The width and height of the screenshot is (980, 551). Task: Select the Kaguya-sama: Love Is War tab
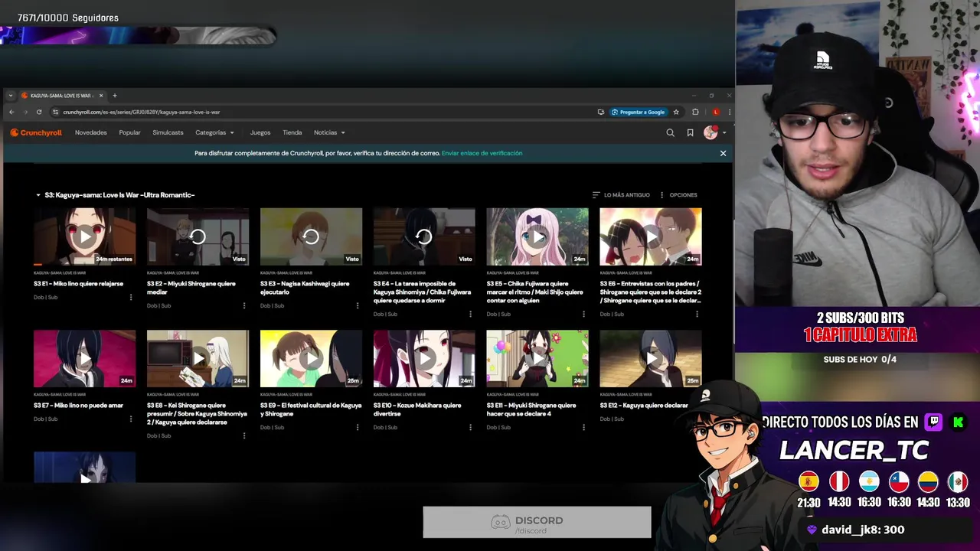click(63, 96)
